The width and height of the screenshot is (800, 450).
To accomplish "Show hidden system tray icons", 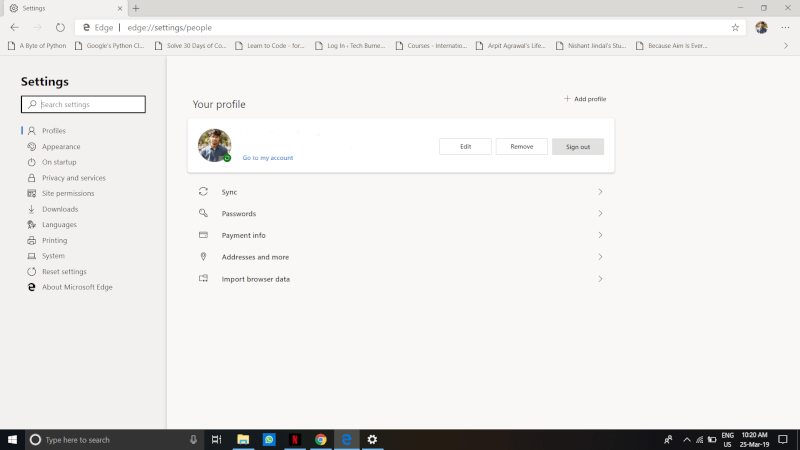I will [x=687, y=439].
